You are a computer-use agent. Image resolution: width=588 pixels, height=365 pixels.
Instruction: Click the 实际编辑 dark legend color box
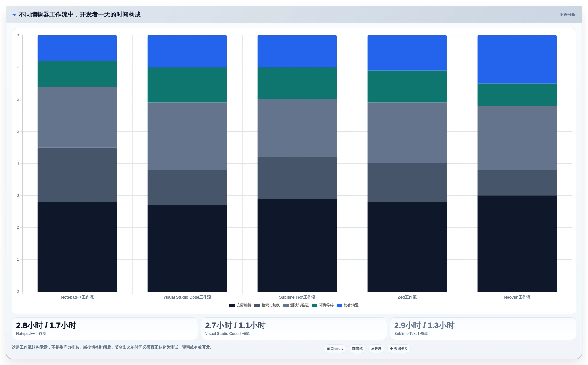coord(232,306)
